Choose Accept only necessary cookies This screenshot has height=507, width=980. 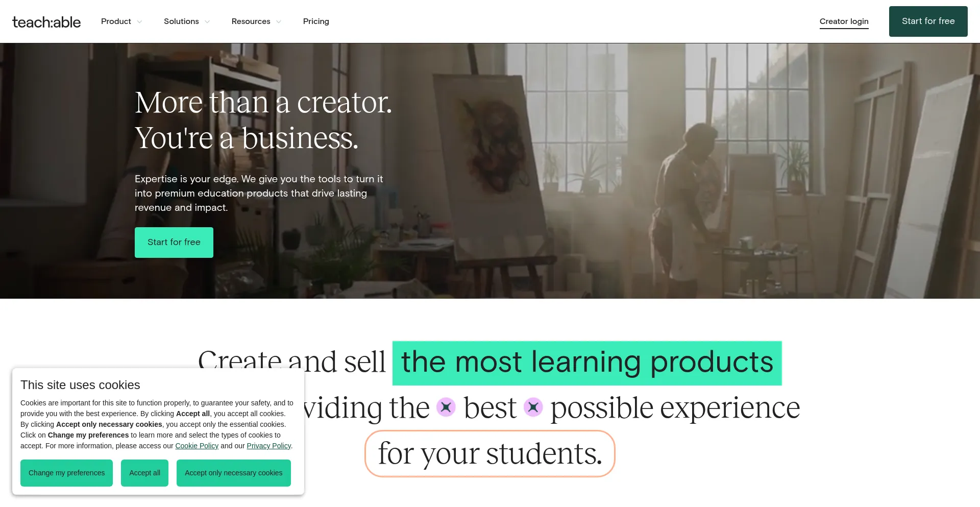coord(234,473)
